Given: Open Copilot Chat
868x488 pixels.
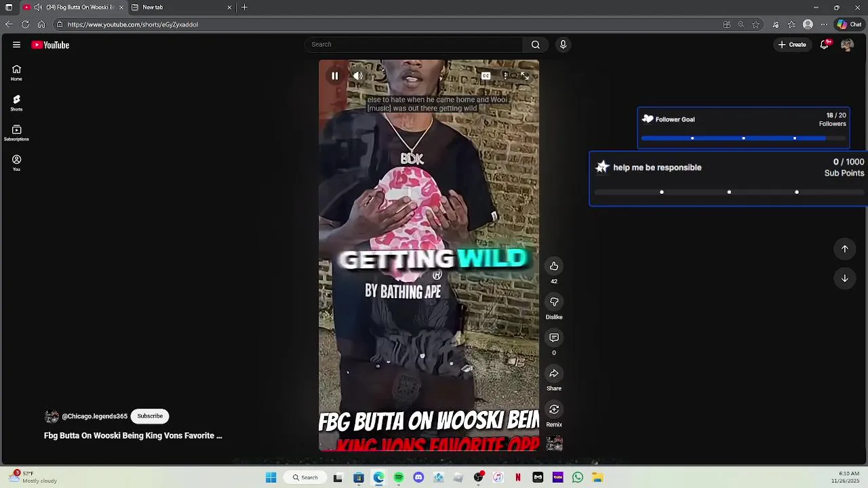Looking at the screenshot, I should tap(849, 24).
